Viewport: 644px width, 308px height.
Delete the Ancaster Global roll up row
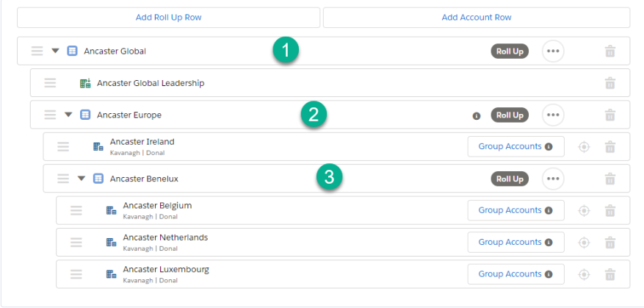[x=610, y=51]
